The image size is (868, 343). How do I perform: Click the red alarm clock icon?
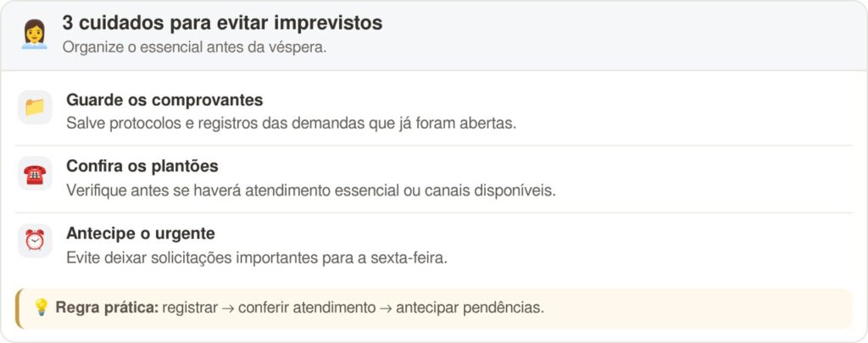point(35,241)
